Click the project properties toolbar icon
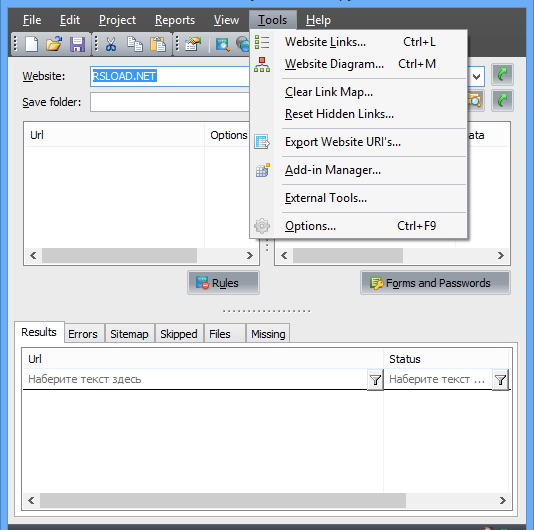Screen dimensions: 534x530 (x=193, y=44)
